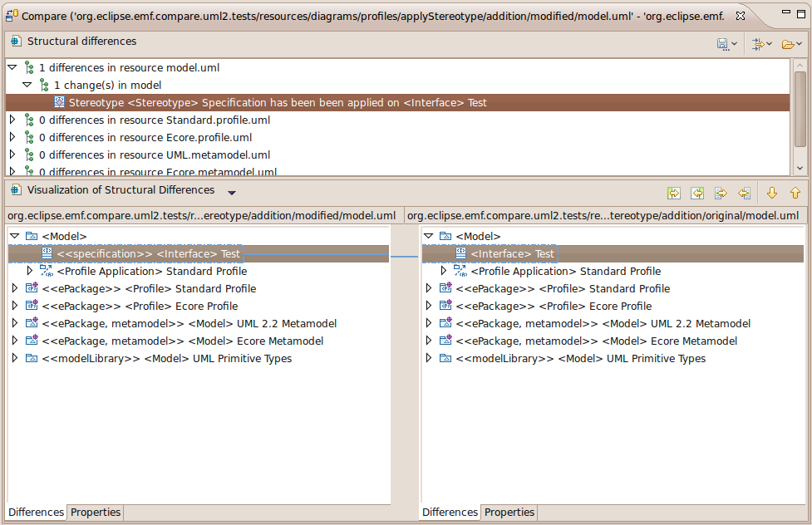The height and width of the screenshot is (525, 812).
Task: Expand '0 differences in resource UML.metamodel.uml'
Action: [12, 155]
